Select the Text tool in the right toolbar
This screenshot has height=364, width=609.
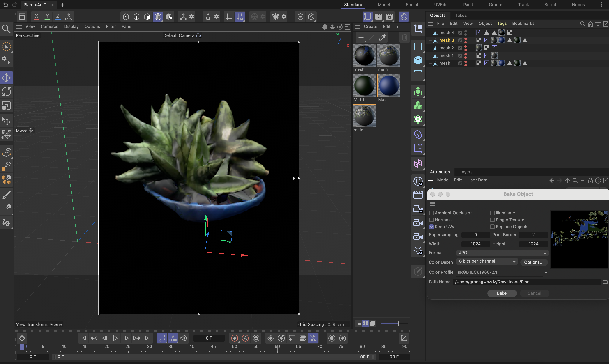(x=418, y=74)
